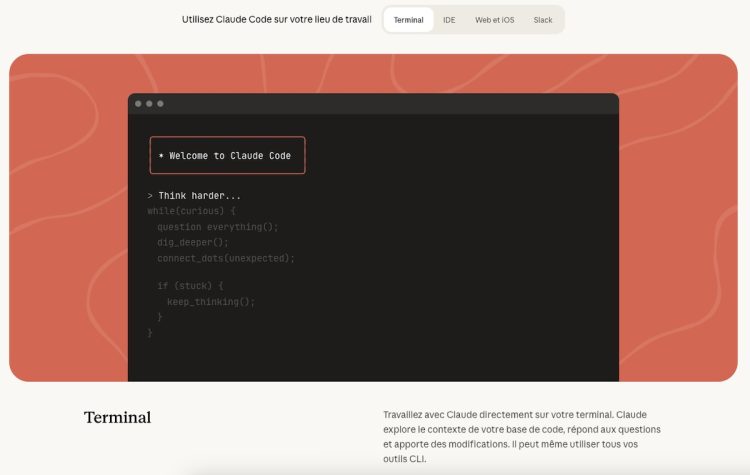Viewport: 750px width, 475px height.
Task: Click the 'if (stuck) {' code line
Action: tap(190, 286)
